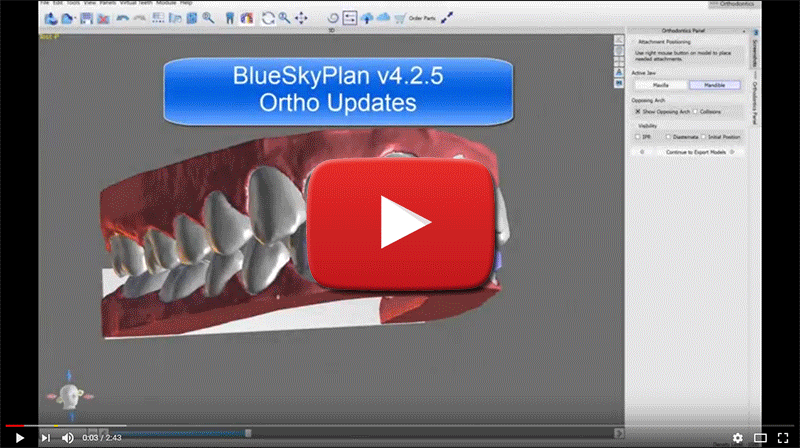This screenshot has height=448, width=800.
Task: Save project using the floppy disk icon
Action: pyautogui.click(x=86, y=18)
